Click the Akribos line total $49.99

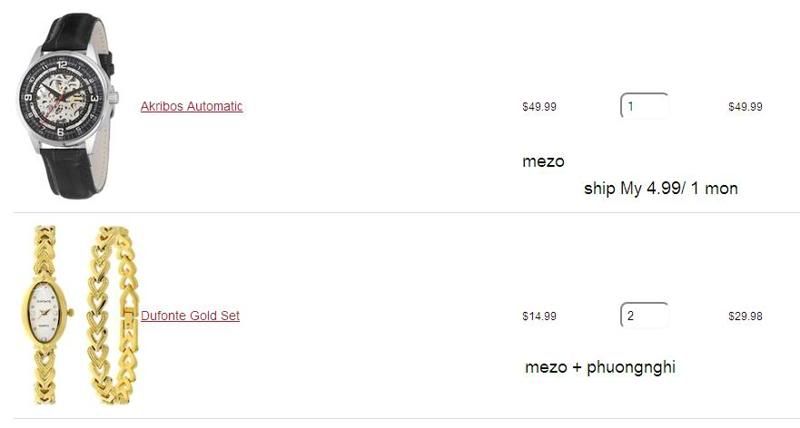[x=745, y=107]
